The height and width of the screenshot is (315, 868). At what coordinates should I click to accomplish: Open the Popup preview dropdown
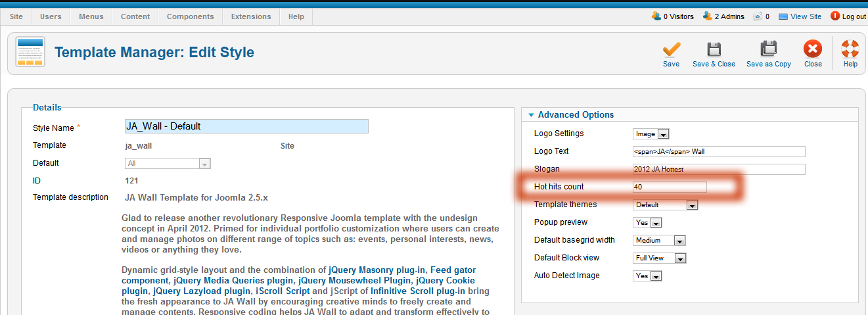pyautogui.click(x=647, y=223)
